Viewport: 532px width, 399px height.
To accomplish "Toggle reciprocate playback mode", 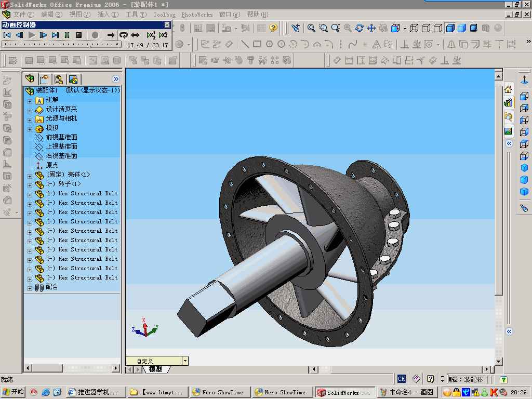I will [x=135, y=35].
